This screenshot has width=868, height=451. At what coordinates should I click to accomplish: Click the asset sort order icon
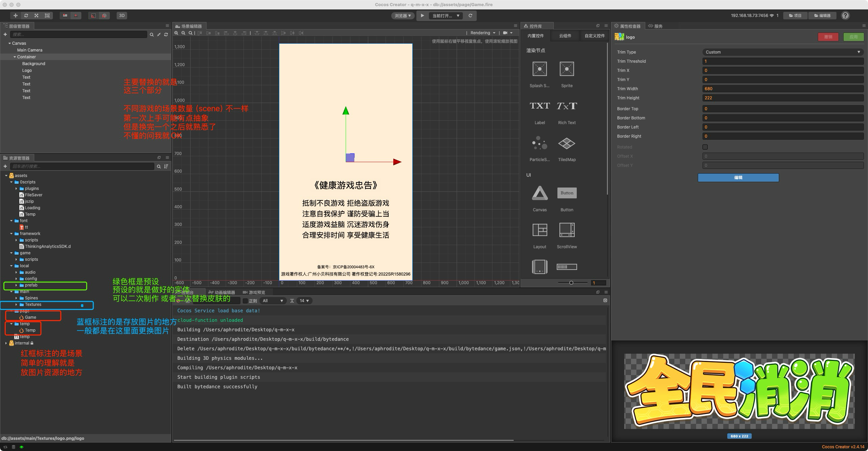point(166,166)
